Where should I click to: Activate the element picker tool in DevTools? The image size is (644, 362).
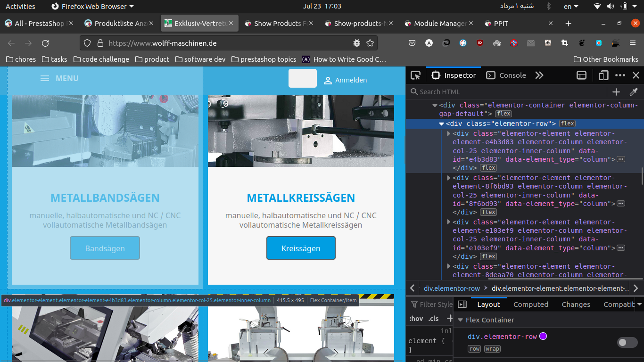tap(415, 75)
